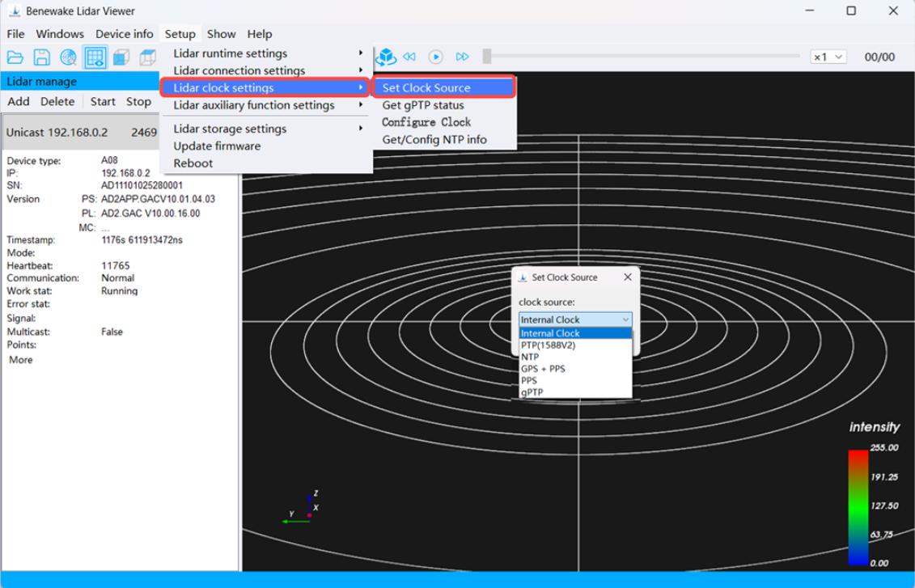Screen dimensions: 915x588
Task: Click the solid blue cube icon
Action: 121,57
